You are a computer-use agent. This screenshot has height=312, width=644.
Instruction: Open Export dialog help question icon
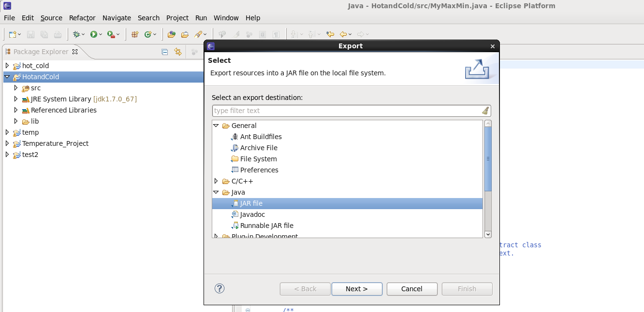tap(220, 288)
